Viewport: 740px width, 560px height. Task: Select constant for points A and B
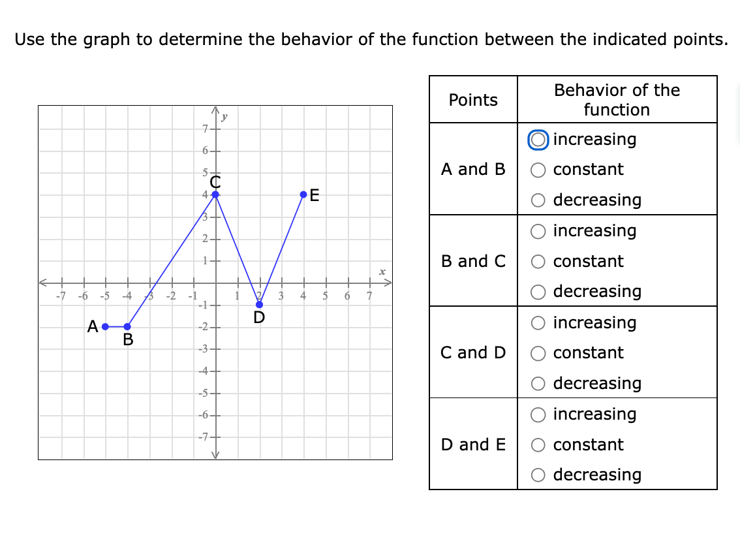pyautogui.click(x=537, y=170)
